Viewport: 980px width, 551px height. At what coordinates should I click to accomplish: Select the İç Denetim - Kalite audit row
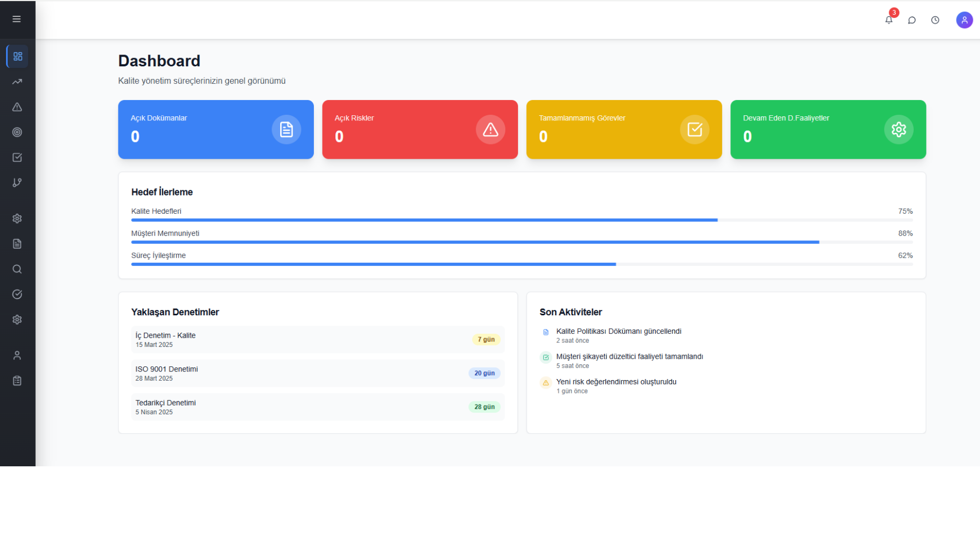(317, 339)
